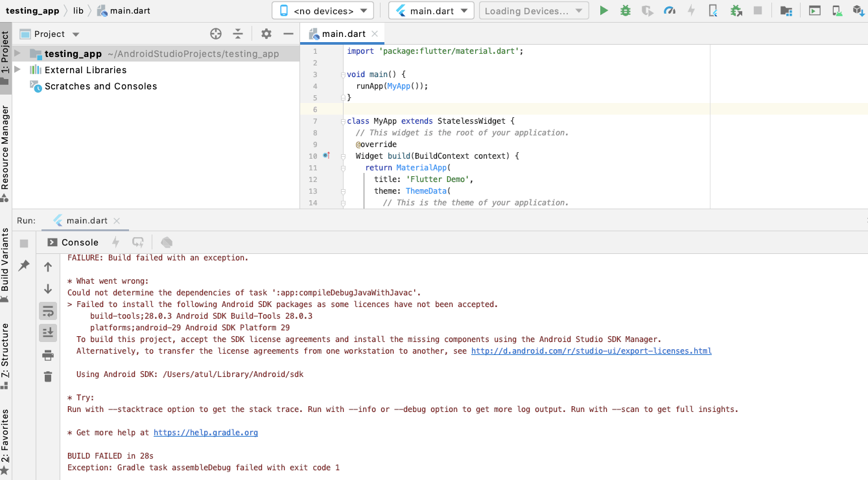Viewport: 868px width, 480px height.
Task: Fold MyApp class at line 7
Action: click(x=344, y=121)
